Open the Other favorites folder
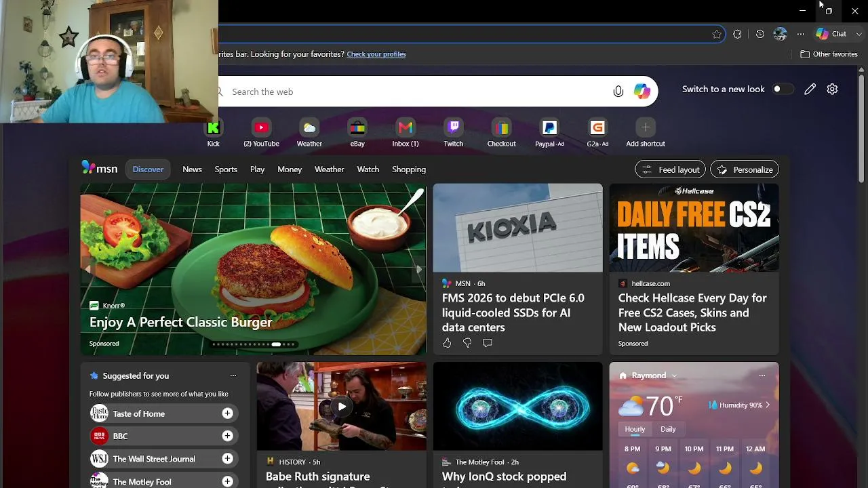The image size is (868, 488). [829, 54]
